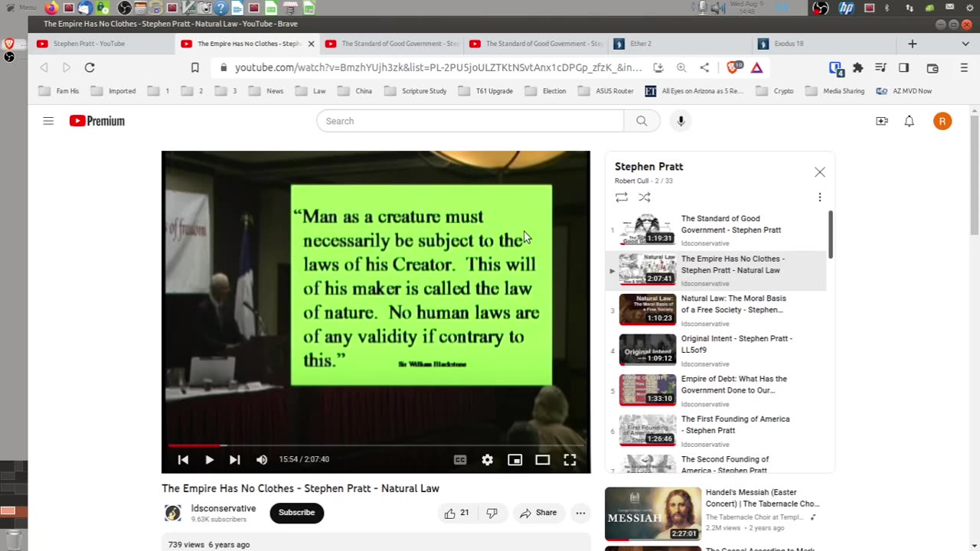The image size is (980, 551).
Task: Open Natural Law: The Moral Basis playlist video
Action: click(716, 310)
